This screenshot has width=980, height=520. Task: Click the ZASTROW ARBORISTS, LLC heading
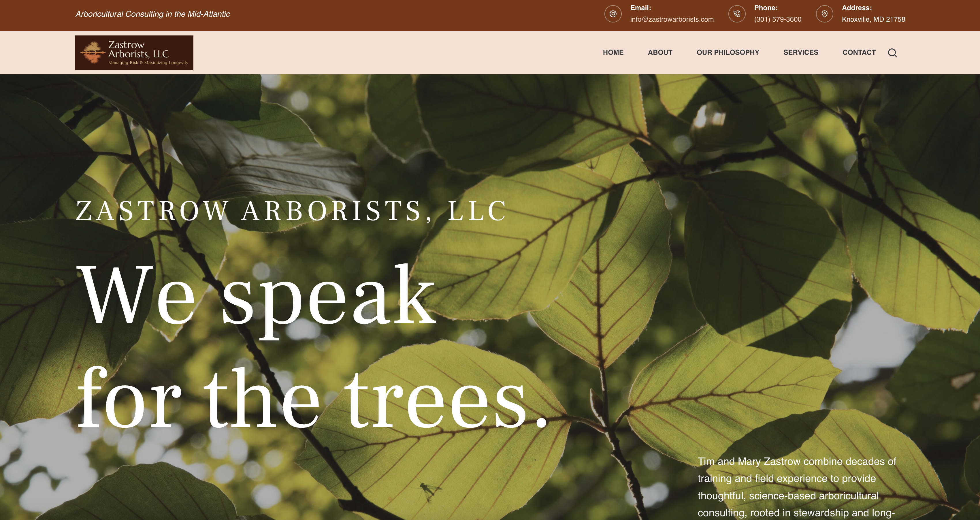291,210
